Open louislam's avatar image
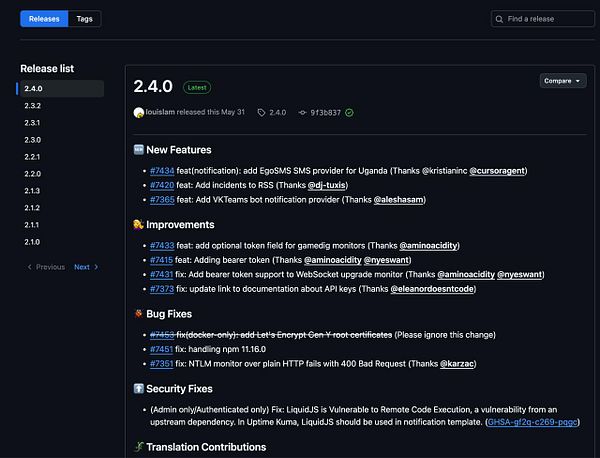600x458 pixels. point(139,112)
